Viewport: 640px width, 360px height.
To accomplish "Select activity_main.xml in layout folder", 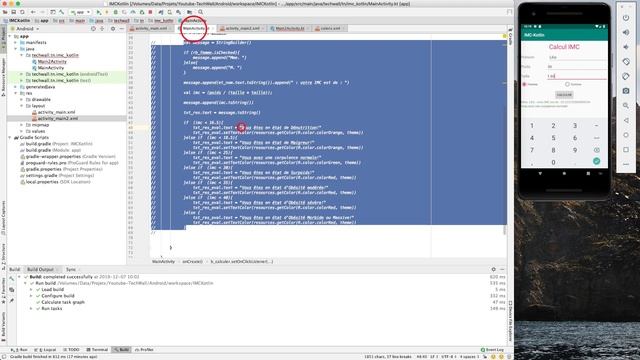I will [x=56, y=112].
